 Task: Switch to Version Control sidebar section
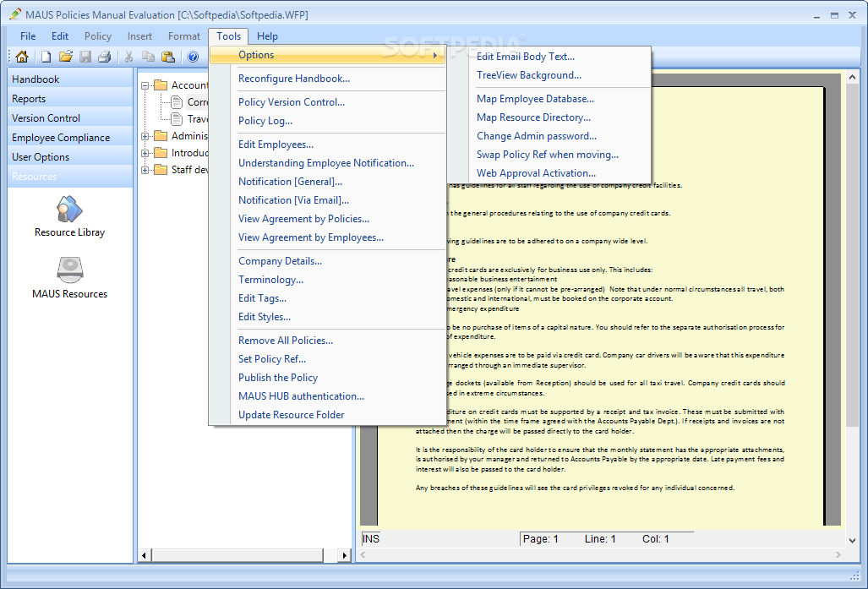pyautogui.click(x=70, y=118)
